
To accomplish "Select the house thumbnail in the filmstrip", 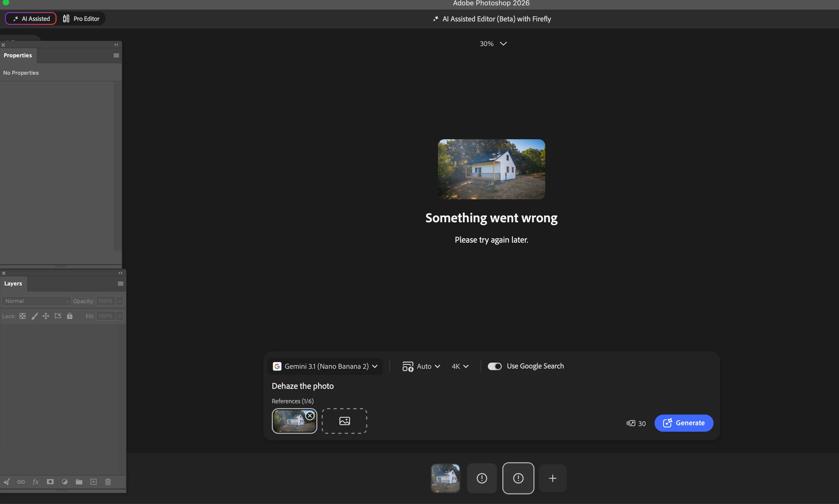I will (x=445, y=478).
